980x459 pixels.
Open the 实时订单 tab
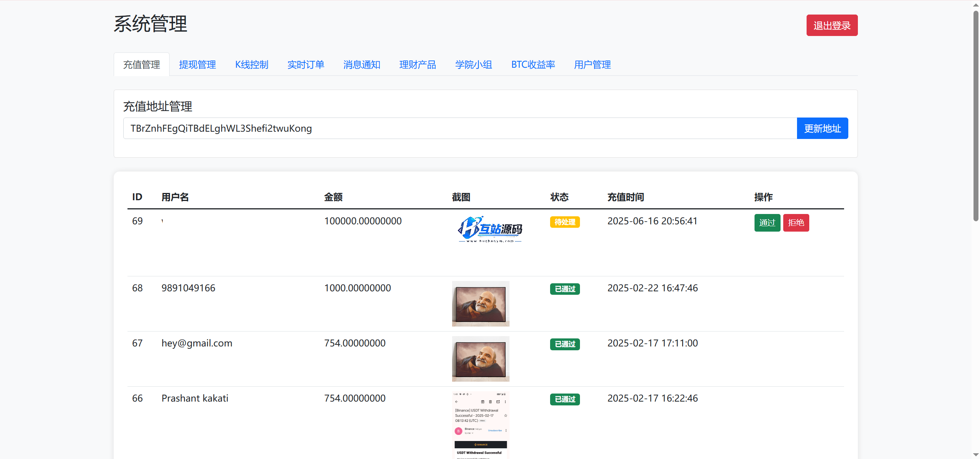pos(305,65)
